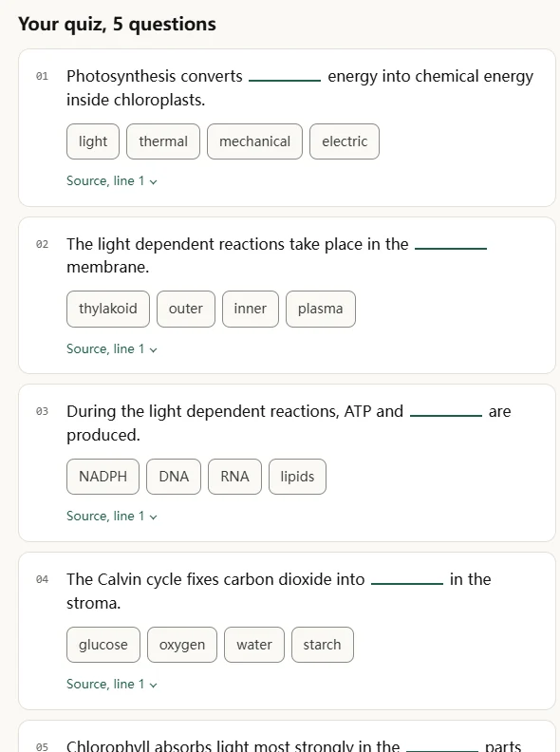Image resolution: width=560 pixels, height=752 pixels.
Task: Choose 'NADPH' as the answer
Action: pos(103,477)
